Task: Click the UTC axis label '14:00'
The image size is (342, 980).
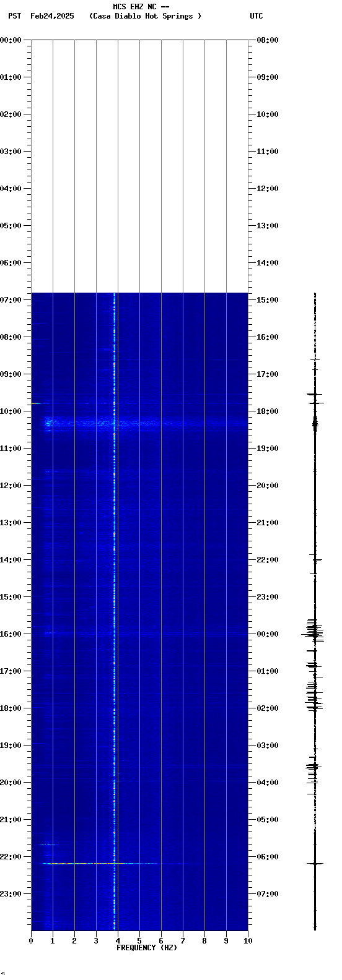Action: point(268,263)
